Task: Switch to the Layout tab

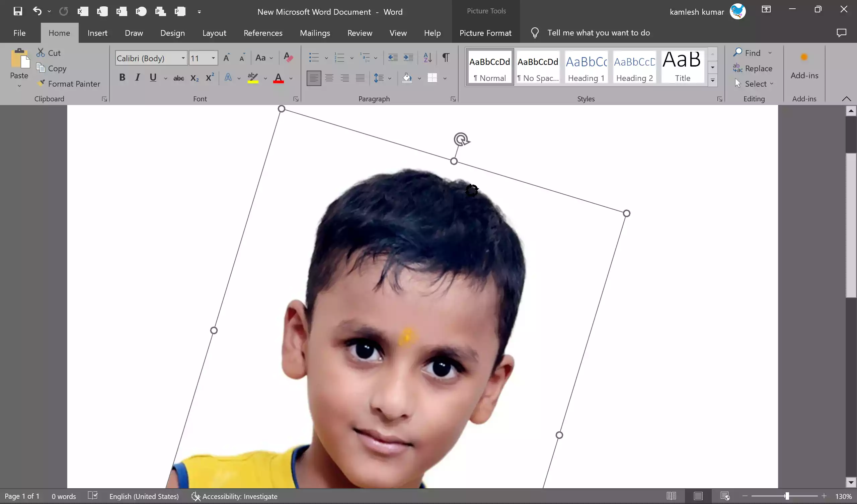Action: (x=214, y=33)
